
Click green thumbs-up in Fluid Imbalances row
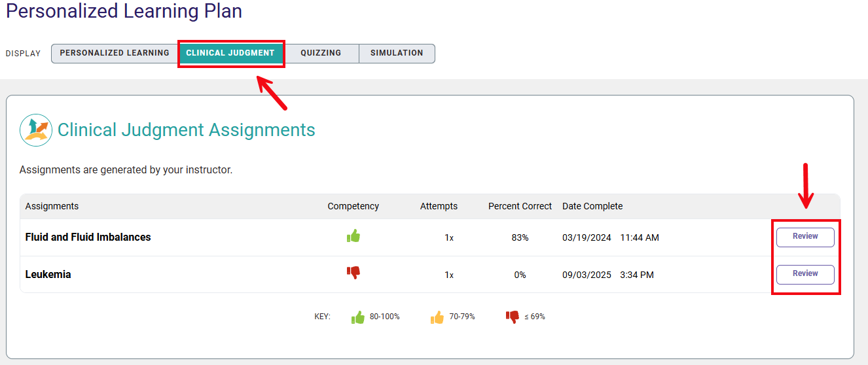point(353,236)
